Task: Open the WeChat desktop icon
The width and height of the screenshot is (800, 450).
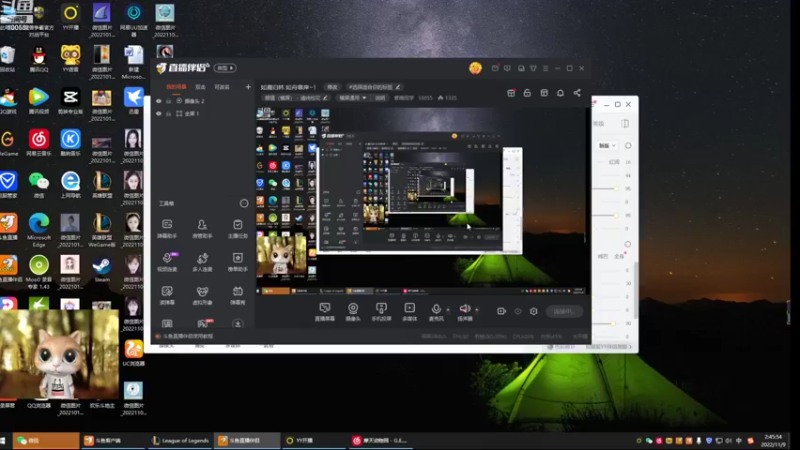Action: tap(39, 185)
